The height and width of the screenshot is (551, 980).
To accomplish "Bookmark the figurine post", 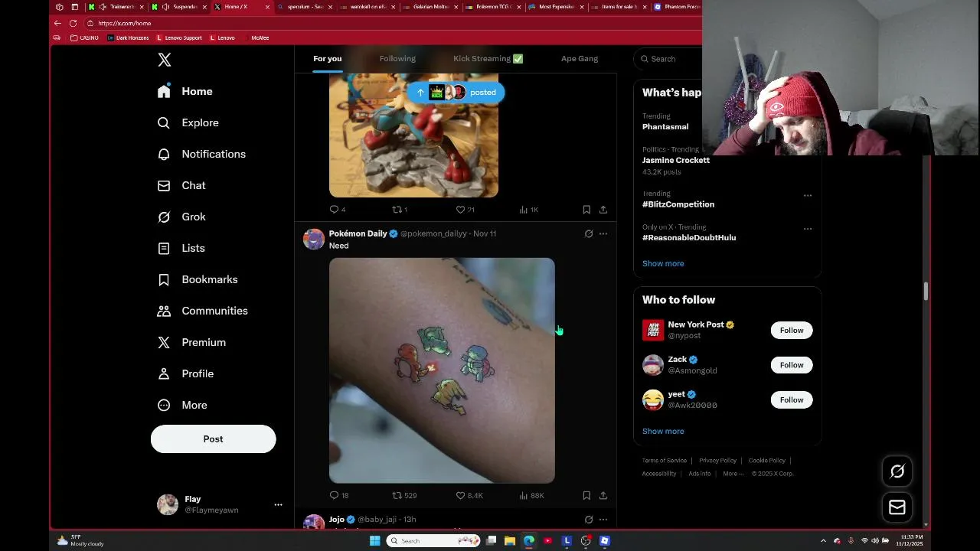I will click(x=586, y=209).
